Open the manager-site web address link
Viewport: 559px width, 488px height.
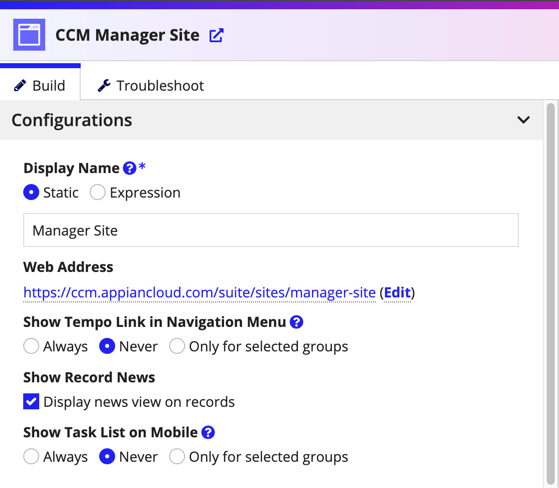199,293
